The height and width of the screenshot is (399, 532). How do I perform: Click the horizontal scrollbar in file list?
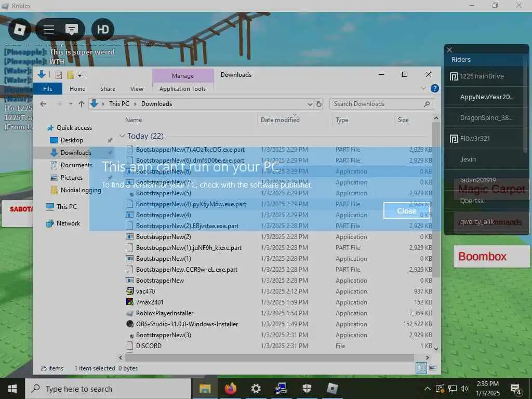coord(270,357)
